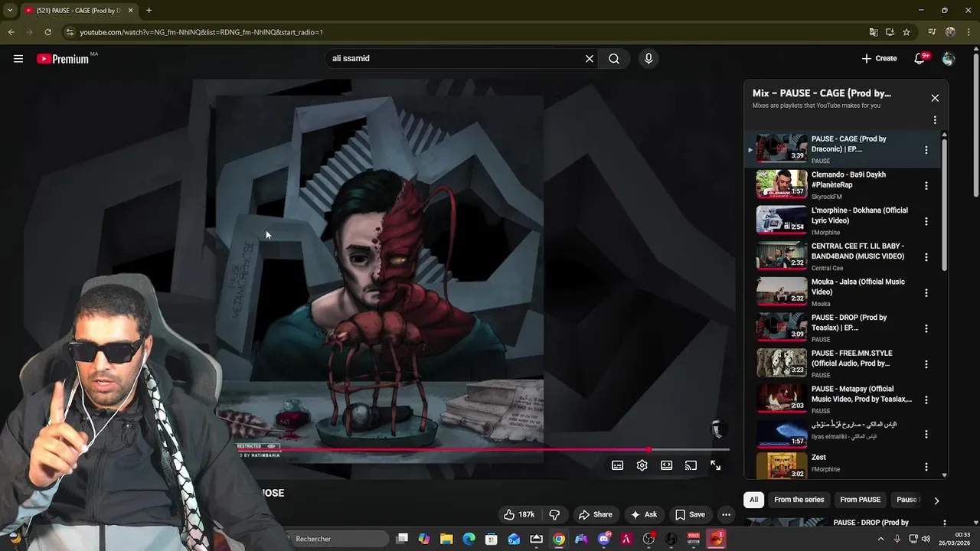Viewport: 980px width, 551px height.
Task: Open options for Mouka - Jalsa item
Action: (x=926, y=293)
